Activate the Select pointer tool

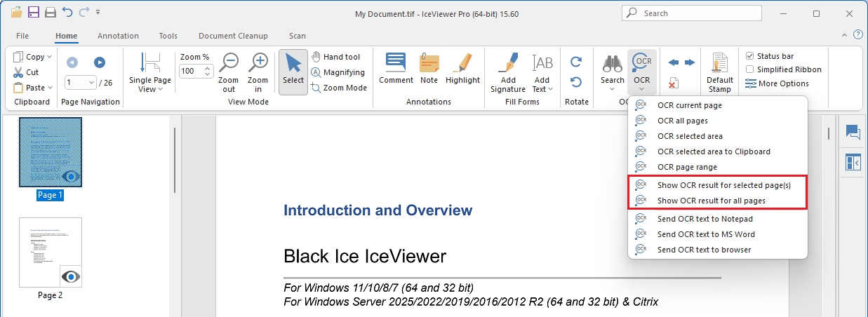(x=293, y=73)
